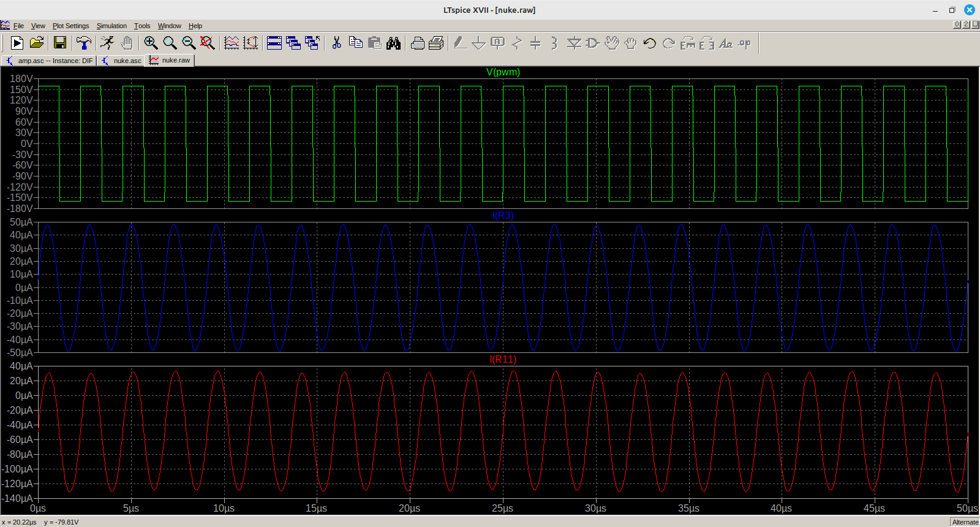Viewport: 980px width, 527px height.
Task: Select the nuke.raw tab
Action: [x=170, y=60]
